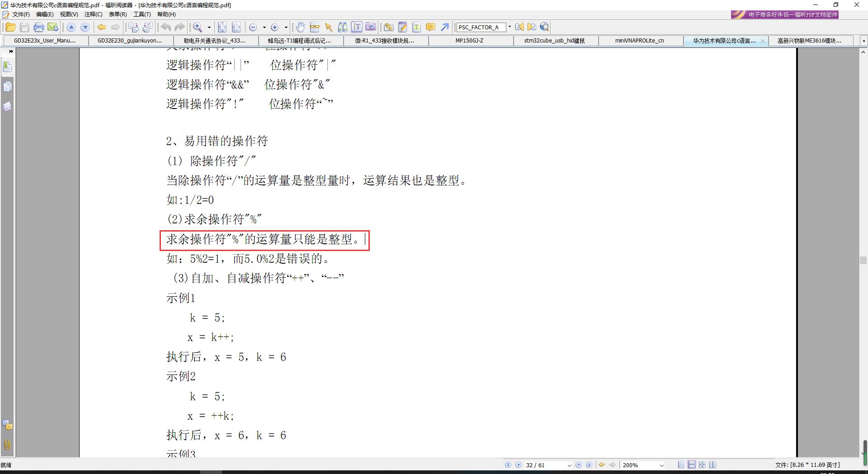868x474 pixels.
Task: Print the current PDF document
Action: pyautogui.click(x=39, y=27)
